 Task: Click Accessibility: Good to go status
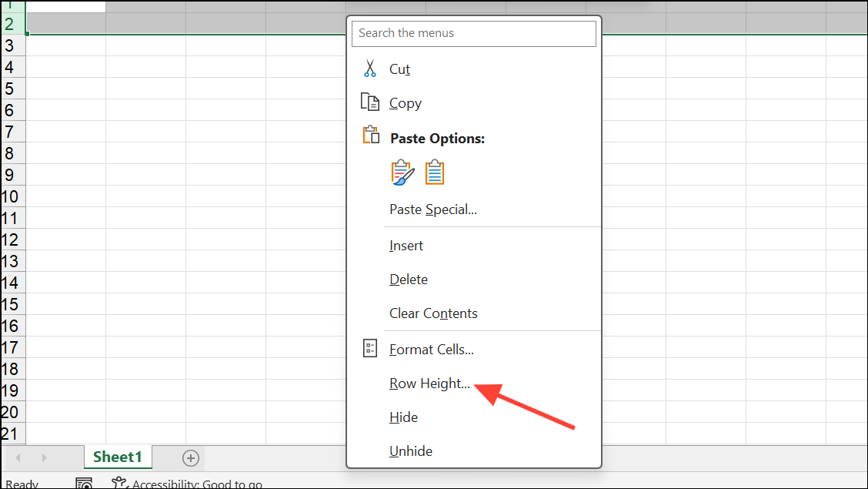click(197, 484)
